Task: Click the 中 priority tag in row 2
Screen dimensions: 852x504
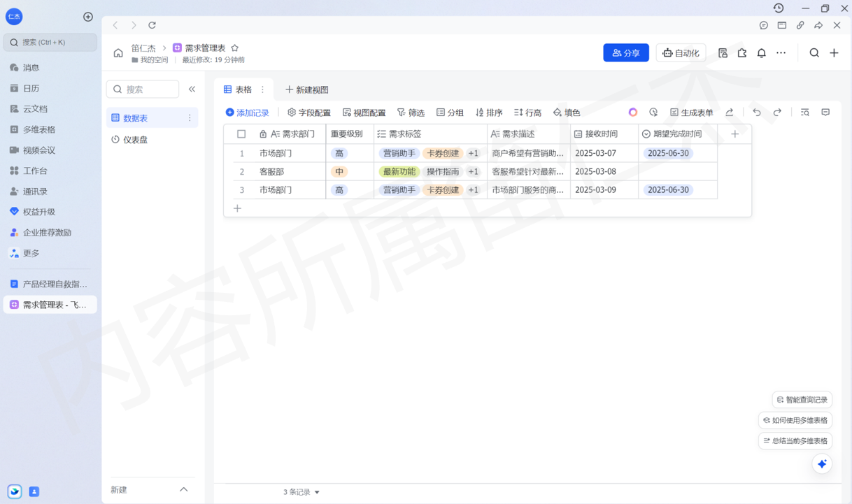Action: pyautogui.click(x=339, y=171)
